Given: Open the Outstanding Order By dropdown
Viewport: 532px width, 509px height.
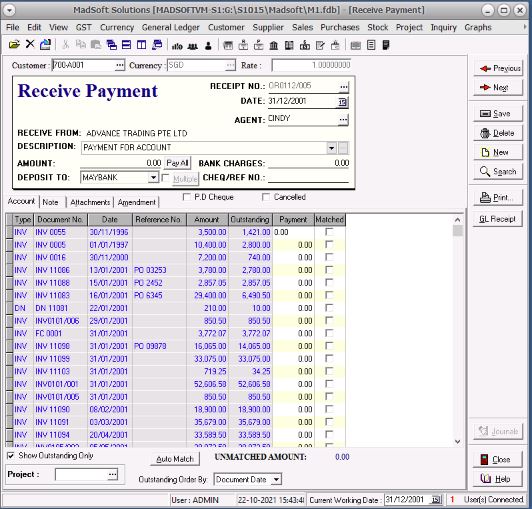Looking at the screenshot, I should pyautogui.click(x=277, y=479).
